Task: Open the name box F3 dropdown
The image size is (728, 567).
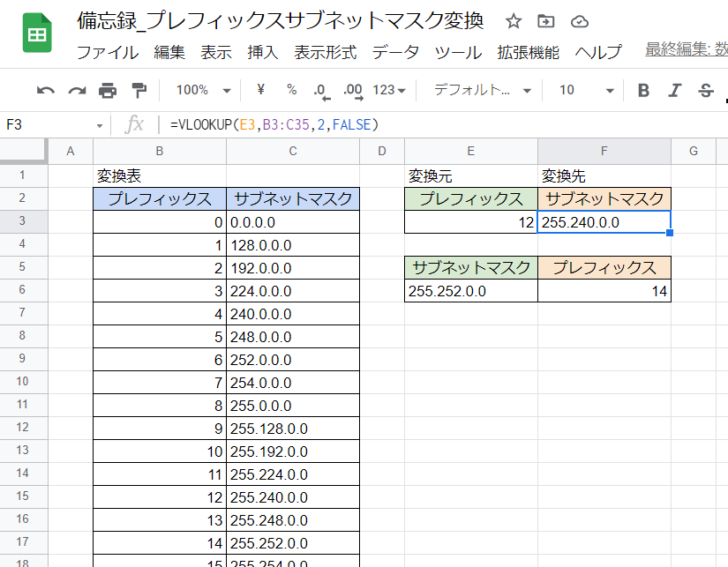Action: pos(100,126)
